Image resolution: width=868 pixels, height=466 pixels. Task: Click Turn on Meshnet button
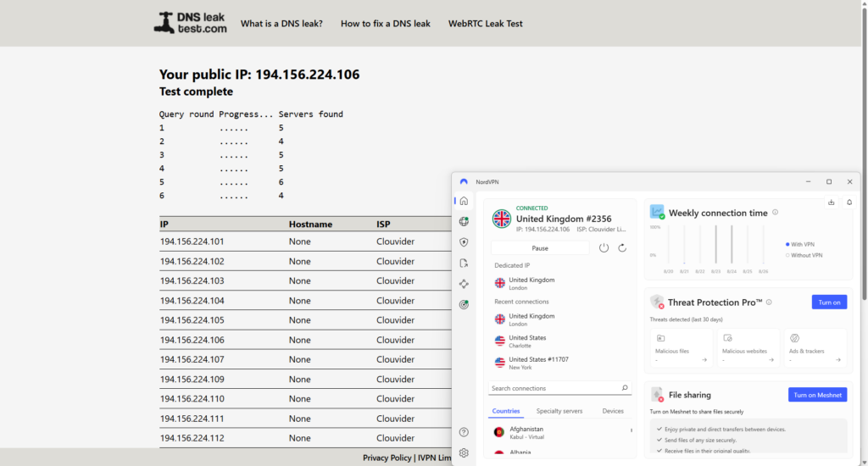click(818, 395)
